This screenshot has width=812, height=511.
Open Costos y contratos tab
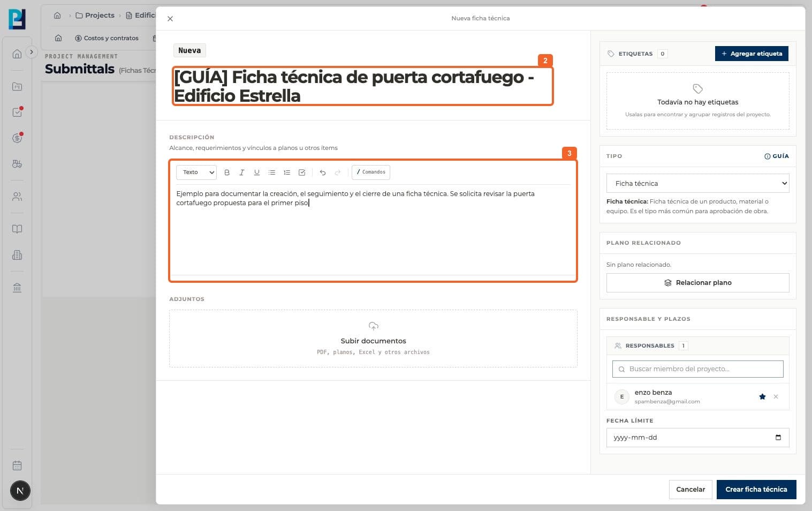[107, 38]
